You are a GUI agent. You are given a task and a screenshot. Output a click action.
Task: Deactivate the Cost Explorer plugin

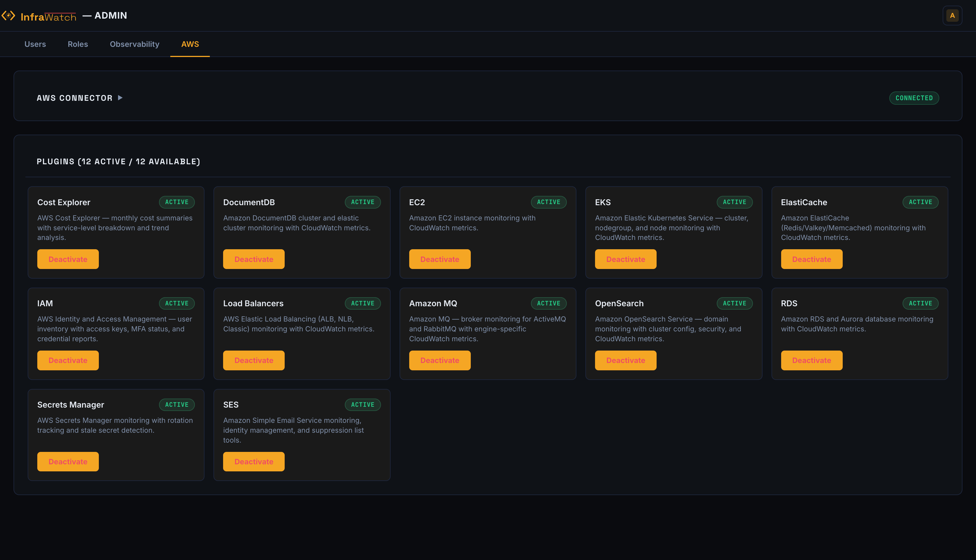[68, 259]
